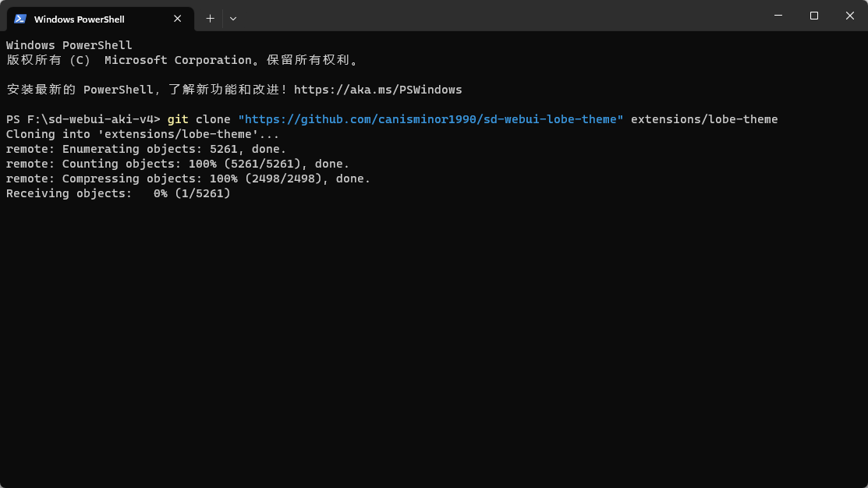The width and height of the screenshot is (868, 488).
Task: Select the Windows PowerShell tab title
Action: click(x=80, y=19)
